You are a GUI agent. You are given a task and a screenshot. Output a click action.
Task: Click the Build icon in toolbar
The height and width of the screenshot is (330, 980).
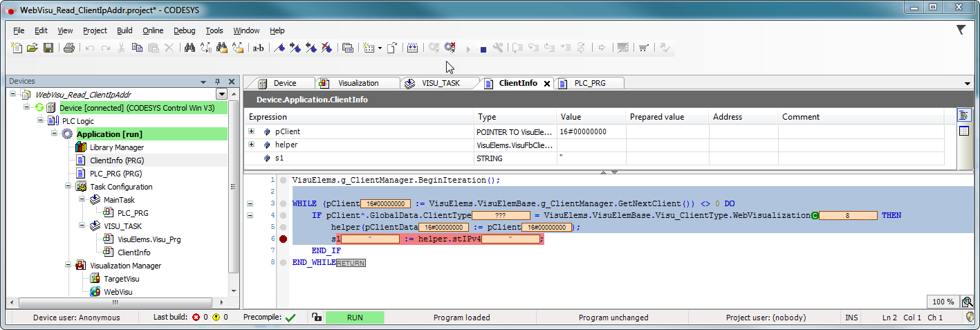412,48
